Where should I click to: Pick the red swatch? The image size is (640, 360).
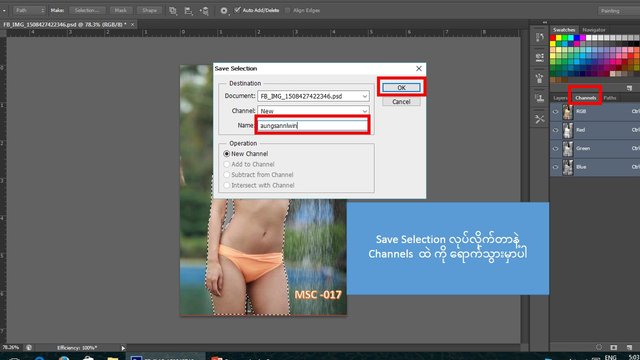(553, 38)
